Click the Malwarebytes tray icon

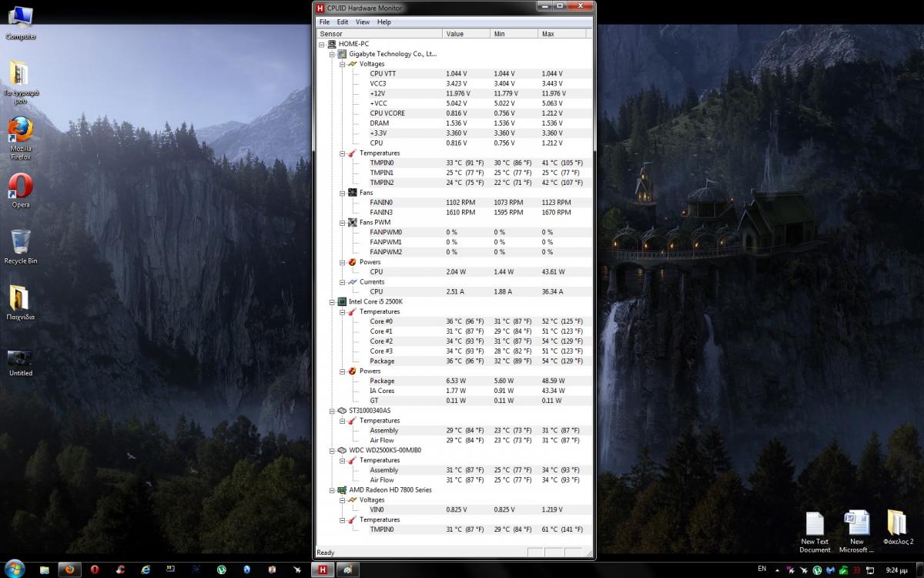[830, 570]
